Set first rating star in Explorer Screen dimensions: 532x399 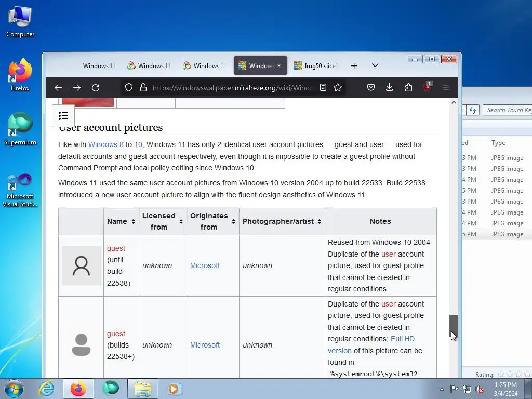501,374
